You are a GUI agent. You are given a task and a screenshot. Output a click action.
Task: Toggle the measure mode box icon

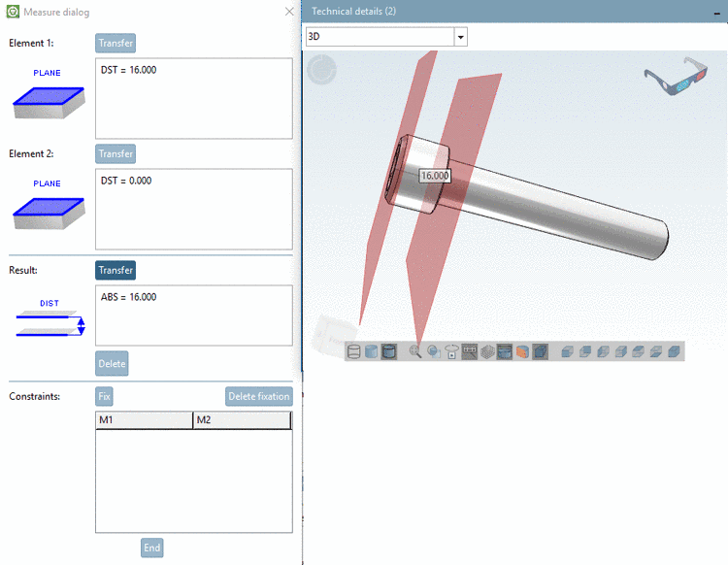pos(504,351)
